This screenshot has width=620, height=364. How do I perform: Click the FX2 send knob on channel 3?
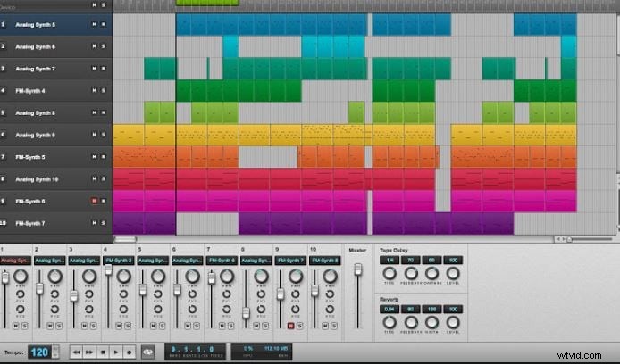(x=89, y=309)
